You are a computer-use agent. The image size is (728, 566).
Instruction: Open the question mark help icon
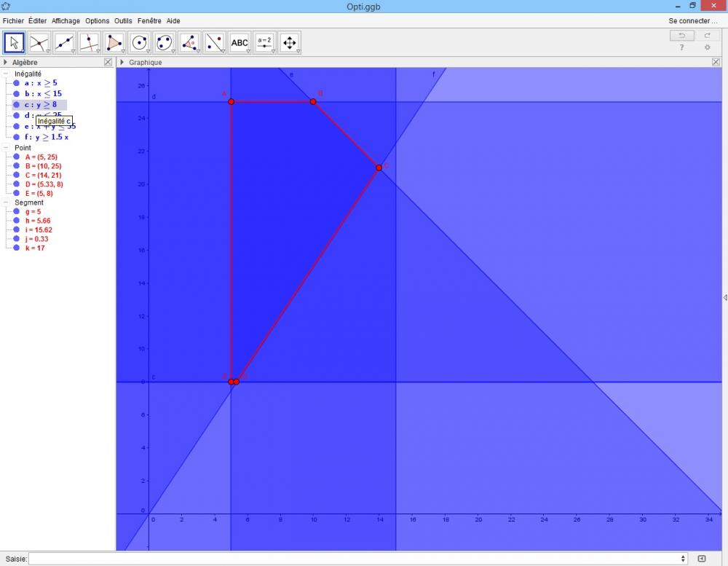(x=681, y=47)
